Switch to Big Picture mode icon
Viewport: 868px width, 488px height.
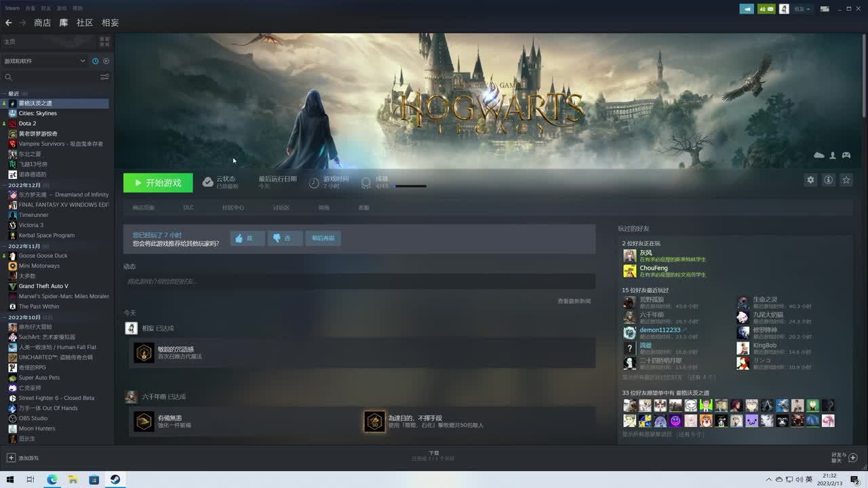point(825,9)
